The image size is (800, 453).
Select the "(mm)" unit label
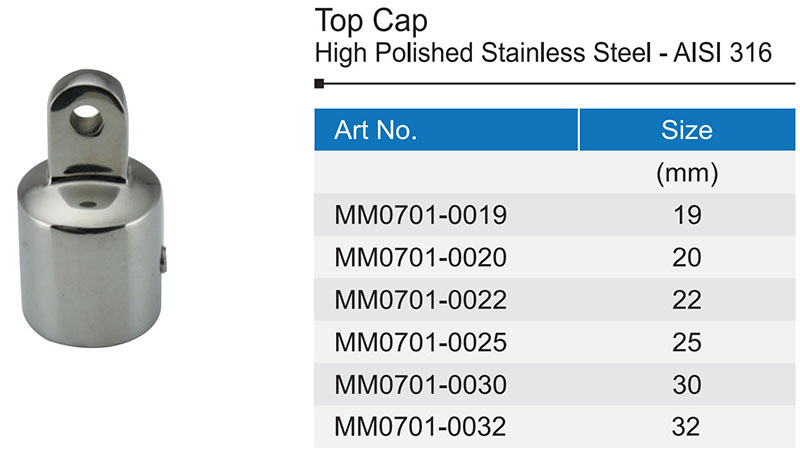tap(687, 173)
